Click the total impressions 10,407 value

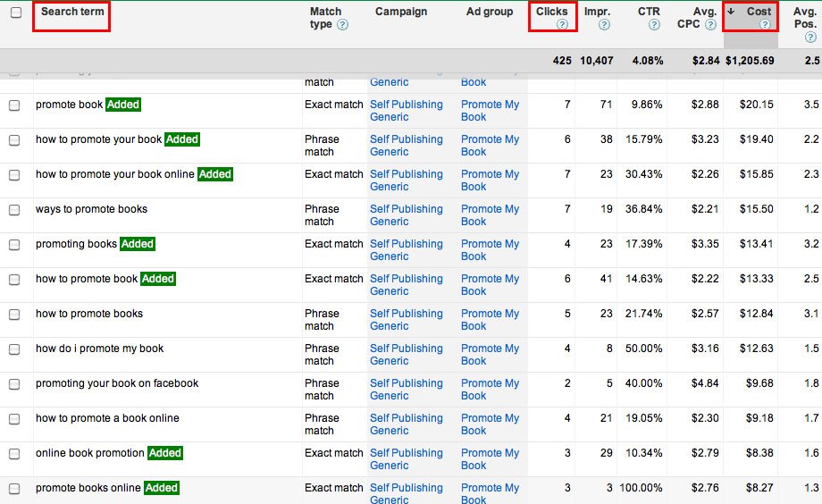click(x=597, y=60)
